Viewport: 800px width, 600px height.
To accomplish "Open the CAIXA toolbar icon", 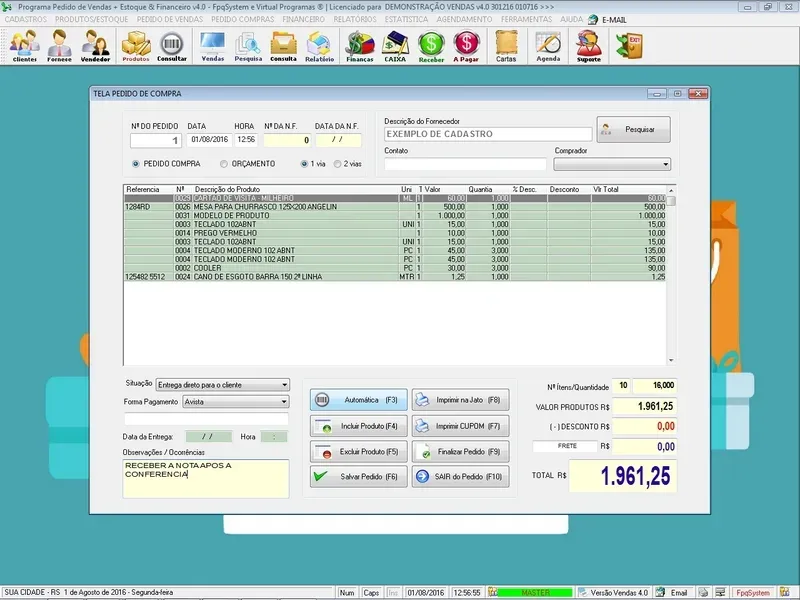I will [x=396, y=46].
